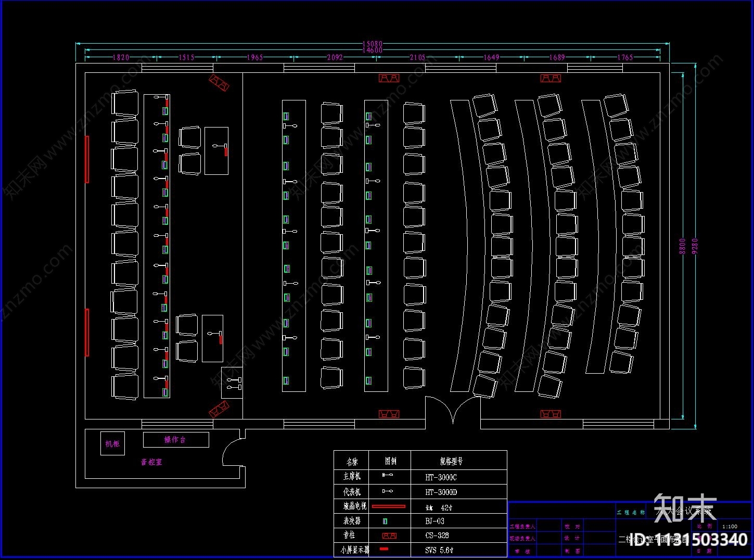Click the vertical dimension 8800
This screenshot has height=560, width=754.
683,246
